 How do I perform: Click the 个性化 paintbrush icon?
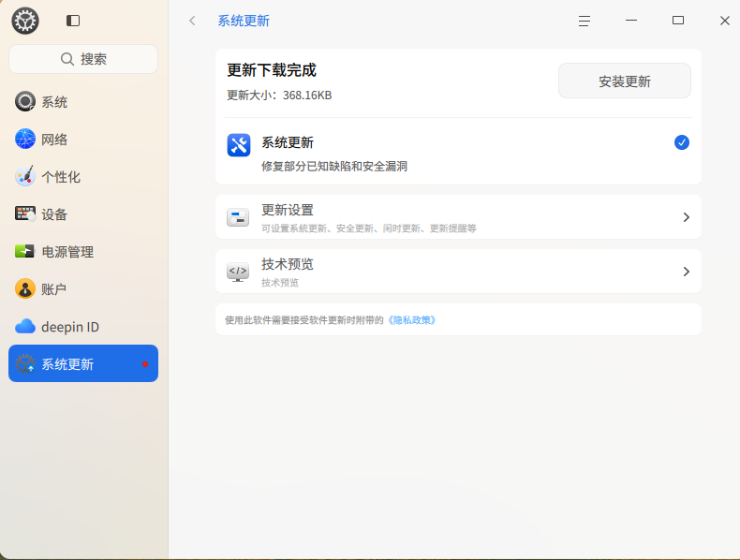pyautogui.click(x=25, y=176)
